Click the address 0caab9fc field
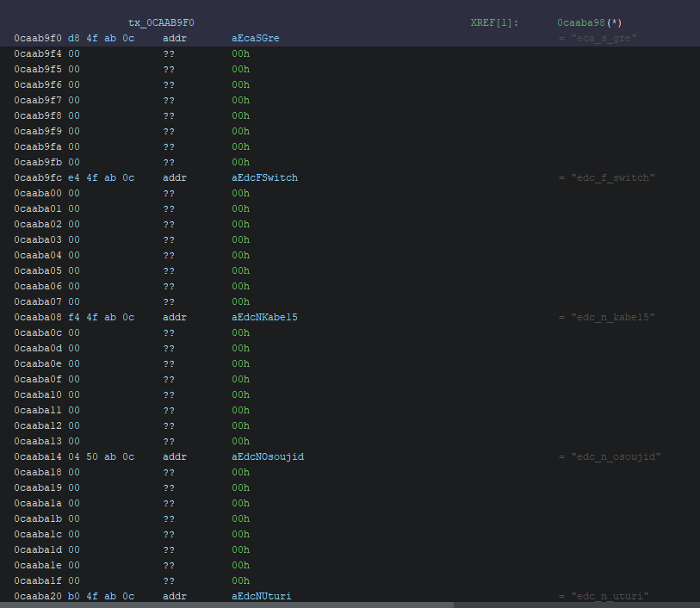The width and height of the screenshot is (700, 608). click(x=38, y=177)
